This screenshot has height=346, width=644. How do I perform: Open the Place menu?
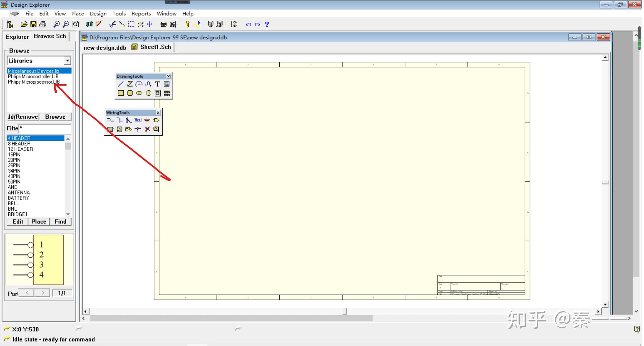click(x=78, y=14)
